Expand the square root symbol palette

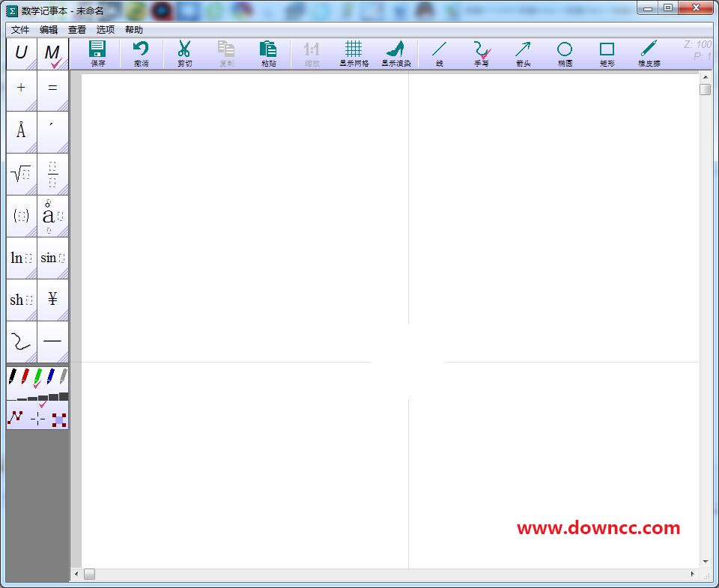click(x=21, y=174)
